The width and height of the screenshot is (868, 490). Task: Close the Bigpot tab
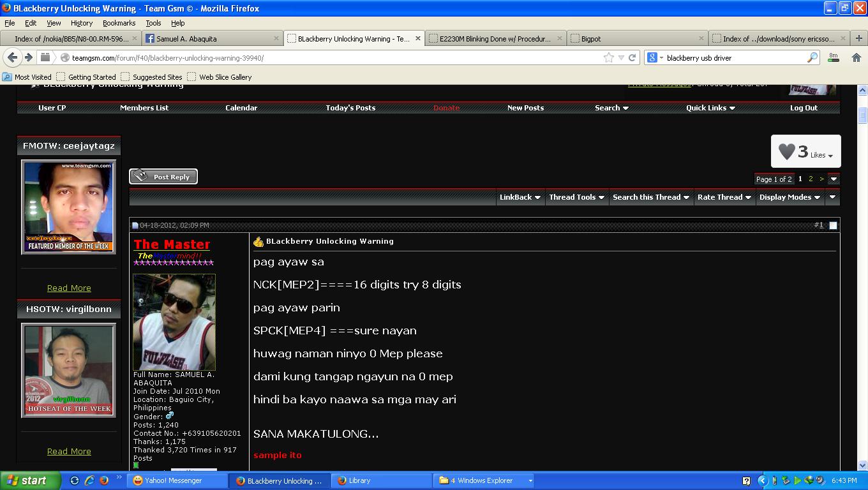pyautogui.click(x=701, y=38)
